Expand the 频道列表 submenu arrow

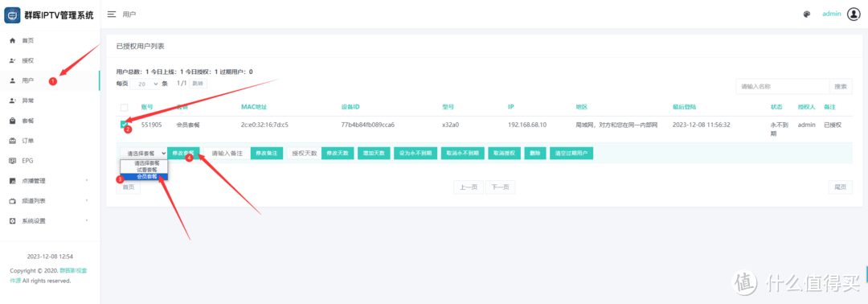[x=87, y=200]
